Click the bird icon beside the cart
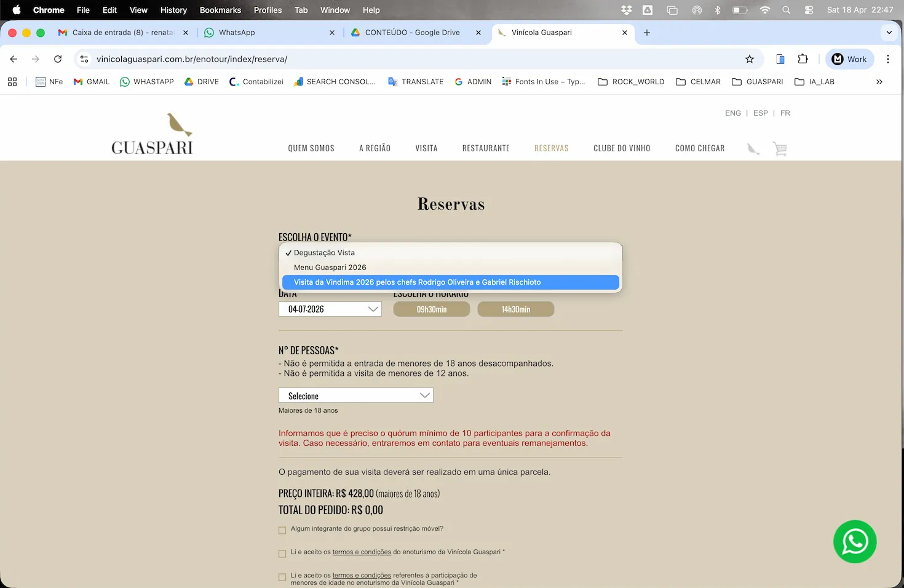The height and width of the screenshot is (588, 904). click(753, 149)
